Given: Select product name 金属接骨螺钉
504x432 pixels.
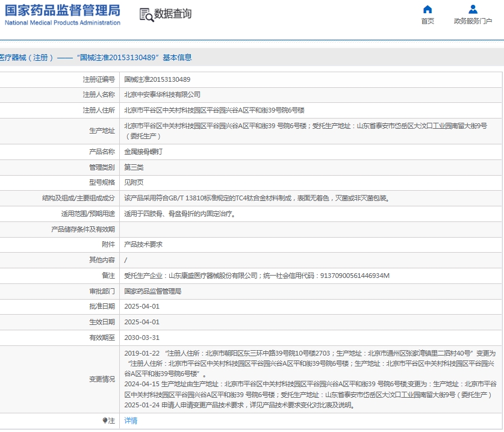Looking at the screenshot, I should tap(143, 152).
